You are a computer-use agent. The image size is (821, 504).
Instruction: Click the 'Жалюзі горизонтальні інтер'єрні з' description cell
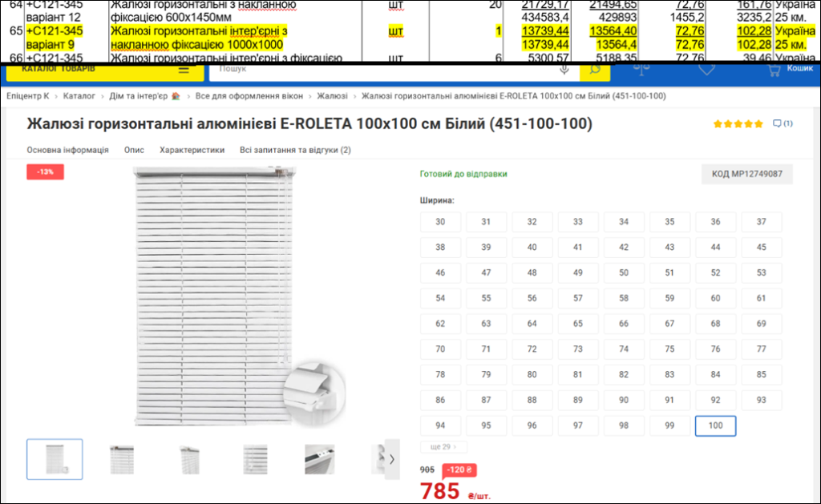pos(199,31)
